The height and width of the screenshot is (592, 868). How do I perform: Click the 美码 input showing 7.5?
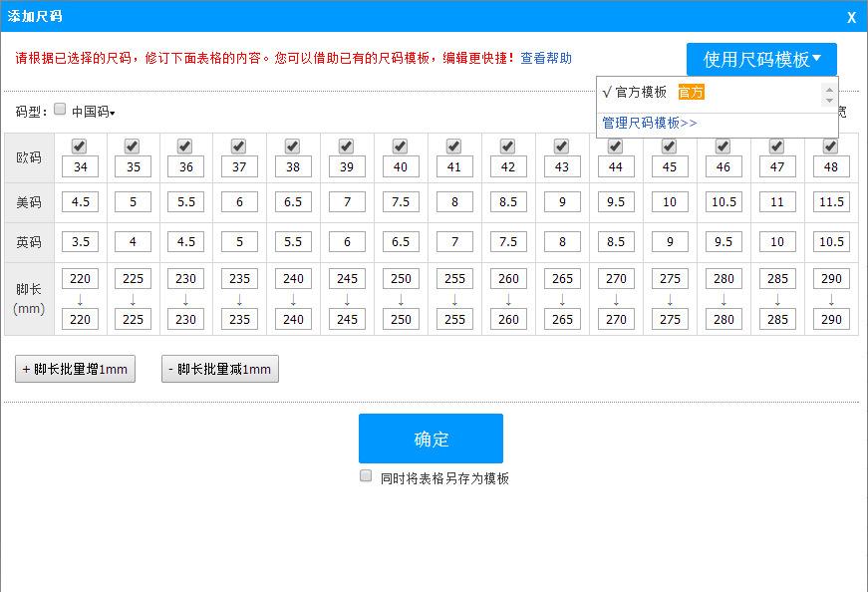point(401,202)
